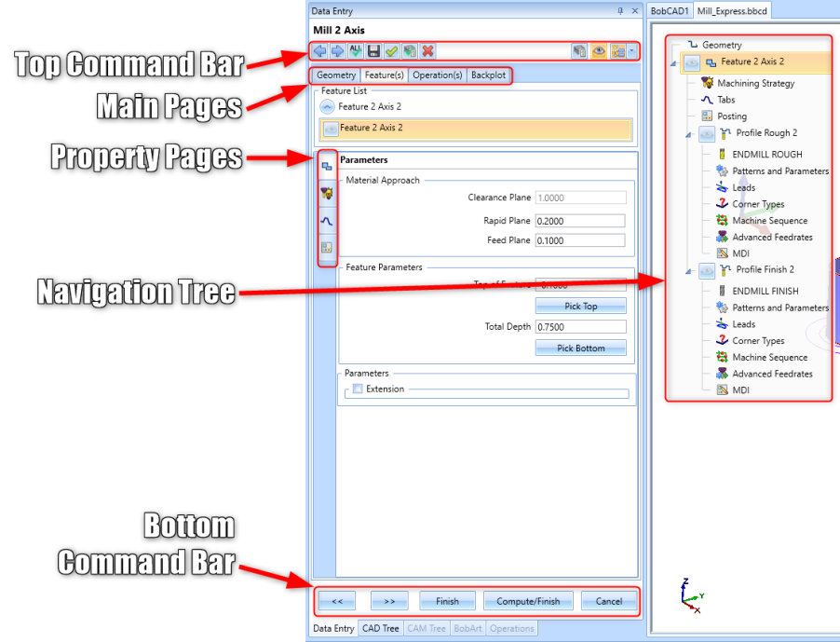Image resolution: width=840 pixels, height=642 pixels.
Task: Open the Posting property page icon
Action: 327,248
